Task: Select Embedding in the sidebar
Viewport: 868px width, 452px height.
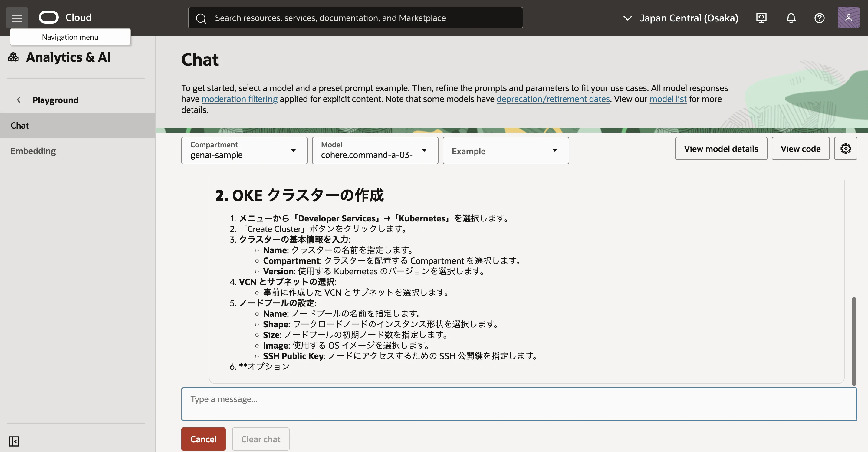Action: click(77, 151)
